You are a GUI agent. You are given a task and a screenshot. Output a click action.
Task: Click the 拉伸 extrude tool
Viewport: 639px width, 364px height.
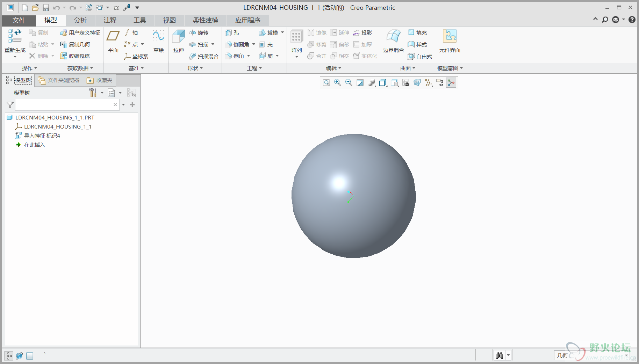[x=179, y=41]
